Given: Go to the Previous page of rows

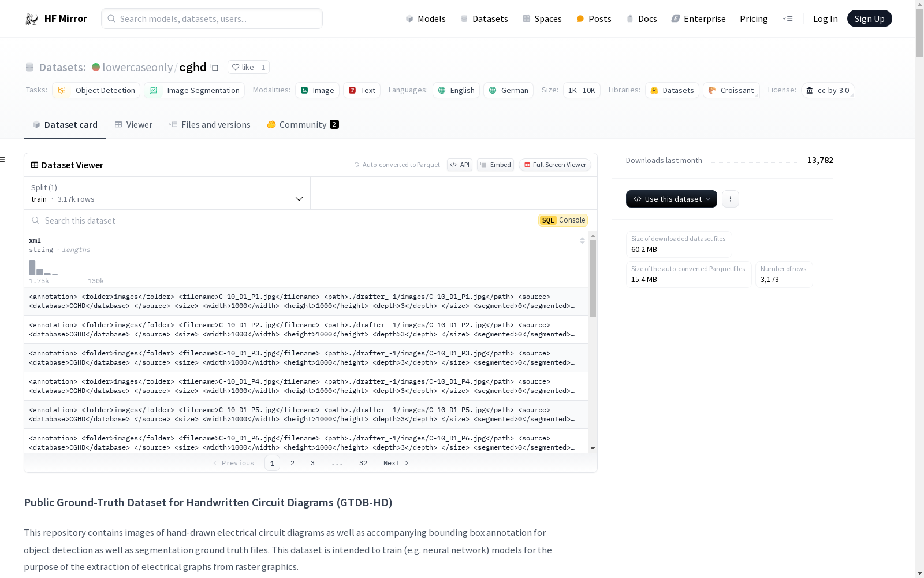Looking at the screenshot, I should pos(233,463).
